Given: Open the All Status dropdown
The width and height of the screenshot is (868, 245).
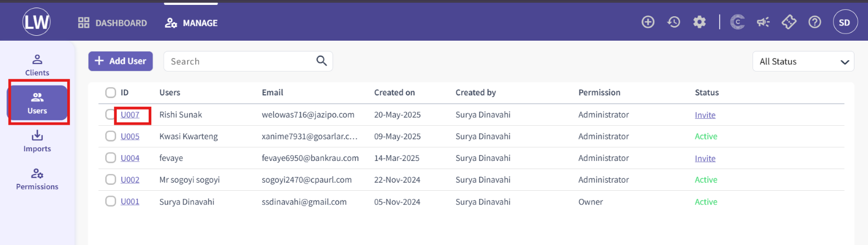Looking at the screenshot, I should (803, 61).
